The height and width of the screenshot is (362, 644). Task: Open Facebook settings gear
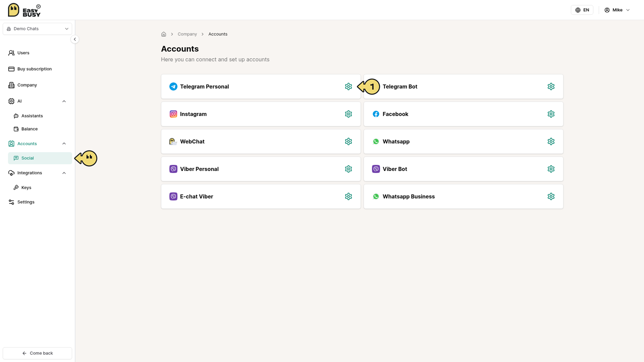(551, 114)
